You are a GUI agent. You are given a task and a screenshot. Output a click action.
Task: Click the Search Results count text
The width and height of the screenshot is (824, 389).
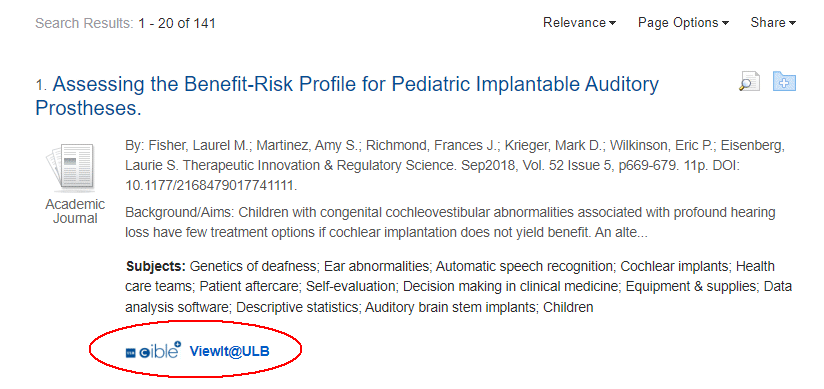tap(126, 23)
